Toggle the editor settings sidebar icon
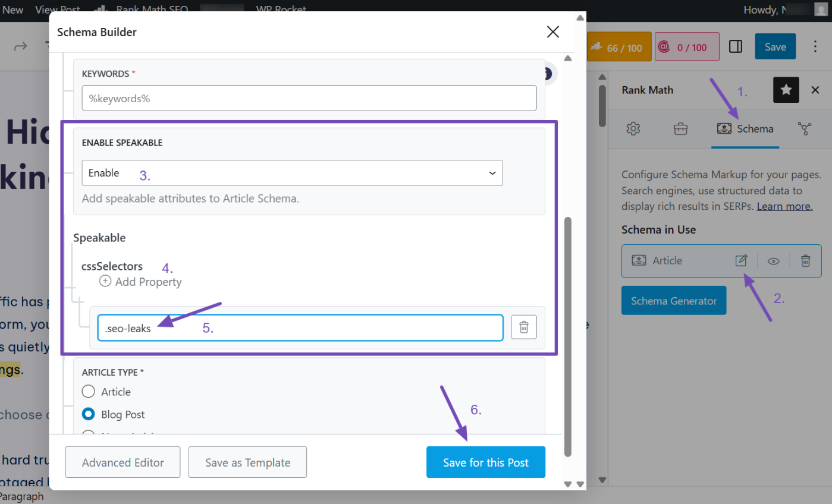832x504 pixels. 736,46
